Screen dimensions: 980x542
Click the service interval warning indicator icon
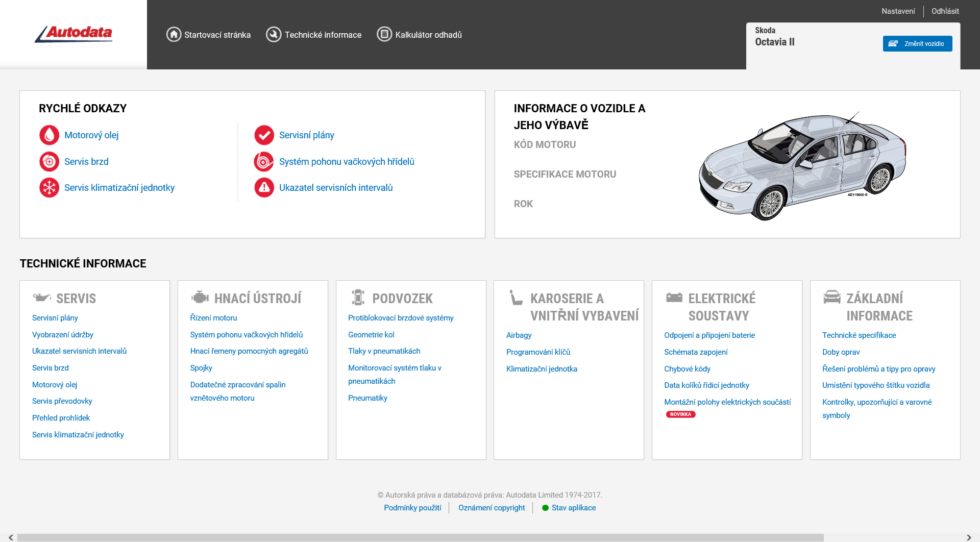[264, 188]
